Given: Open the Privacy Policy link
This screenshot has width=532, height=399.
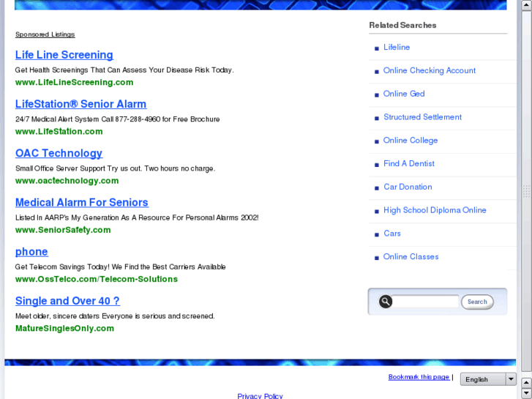Looking at the screenshot, I should tap(260, 396).
